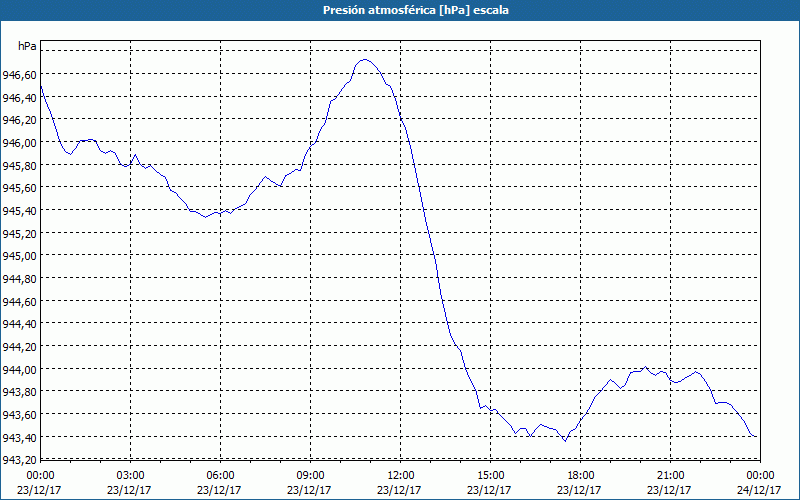Click the 944,00 y-axis value
The height and width of the screenshot is (500, 800).
tap(19, 369)
